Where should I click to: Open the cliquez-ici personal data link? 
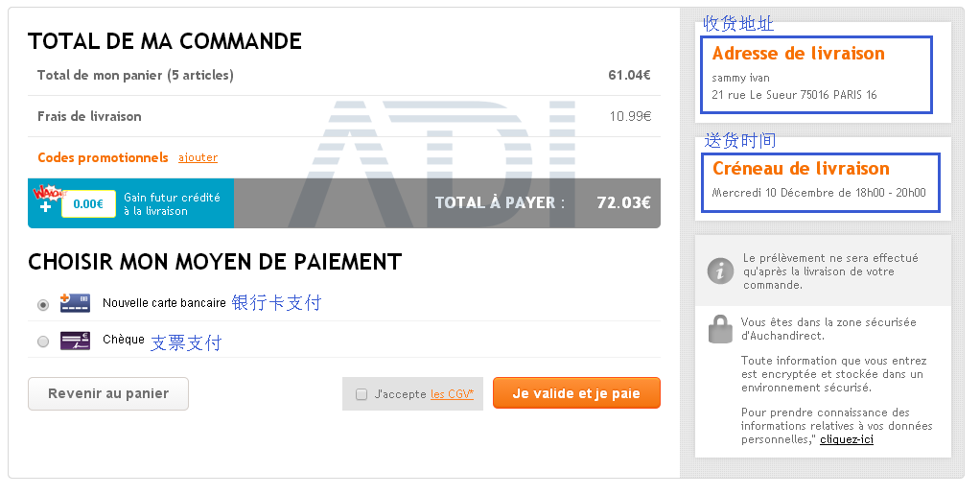[847, 439]
